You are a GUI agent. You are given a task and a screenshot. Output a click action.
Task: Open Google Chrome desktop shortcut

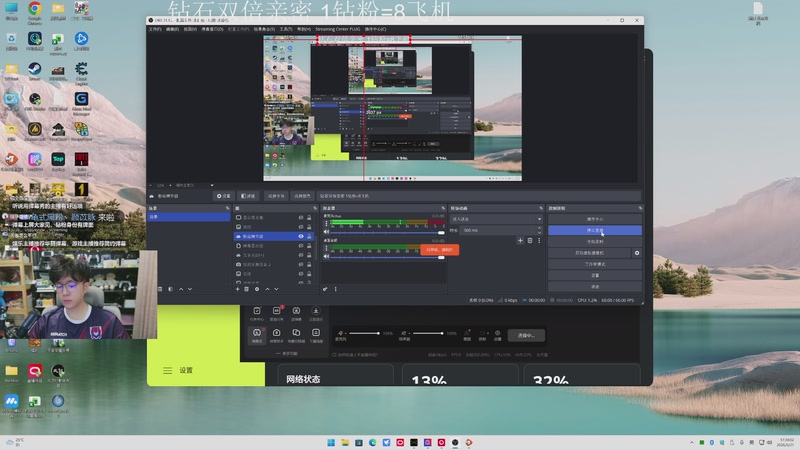35,12
